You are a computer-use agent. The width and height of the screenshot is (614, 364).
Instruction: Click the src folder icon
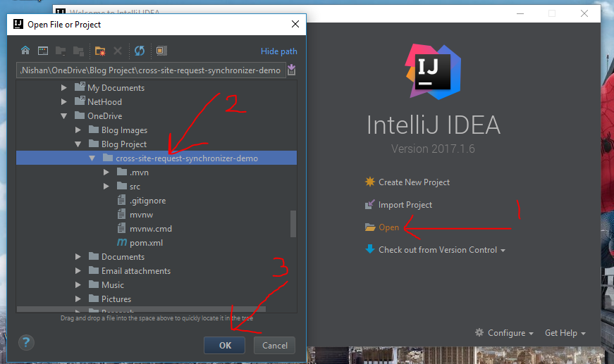point(122,186)
